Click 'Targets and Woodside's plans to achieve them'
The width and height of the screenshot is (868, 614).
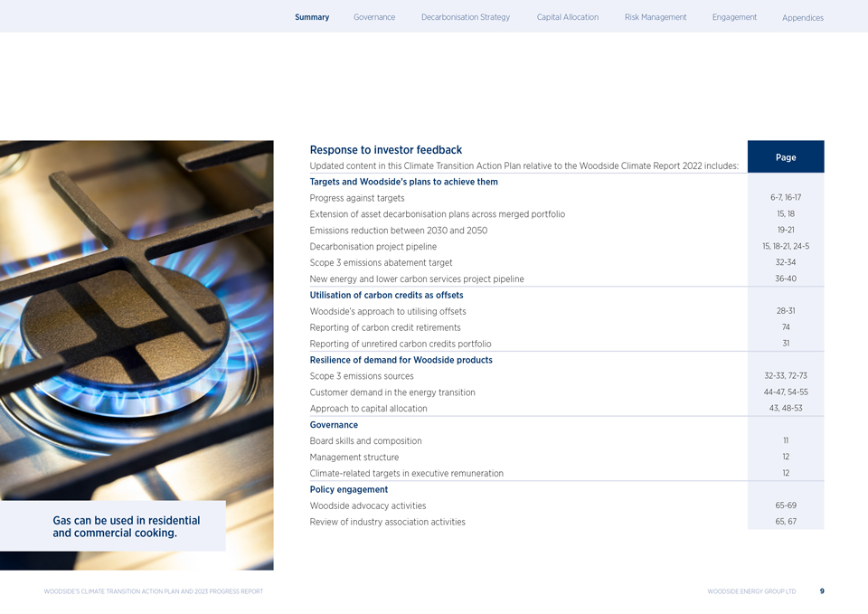point(403,182)
